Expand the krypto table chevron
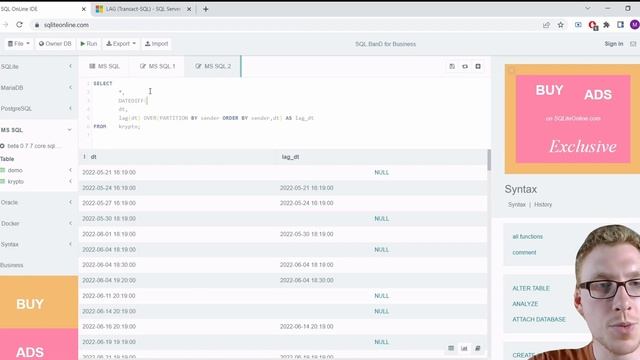 70,181
